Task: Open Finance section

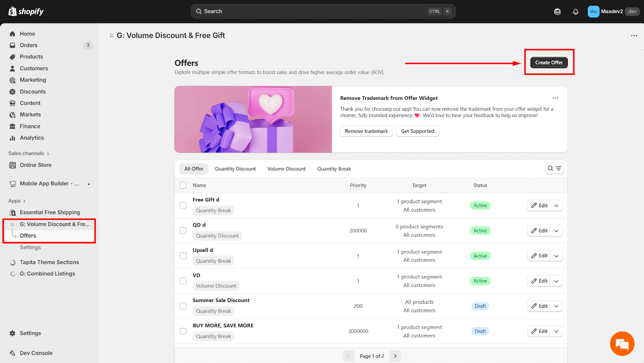Action: 30,126
